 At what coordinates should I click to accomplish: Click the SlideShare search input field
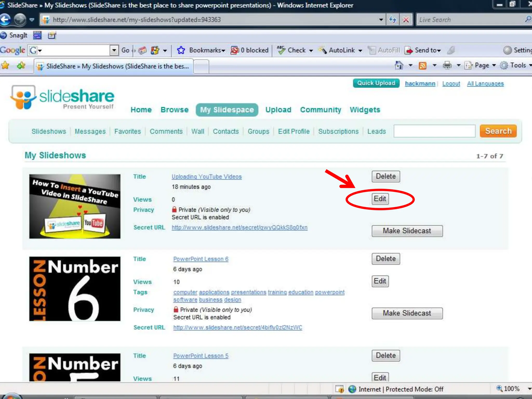[434, 131]
